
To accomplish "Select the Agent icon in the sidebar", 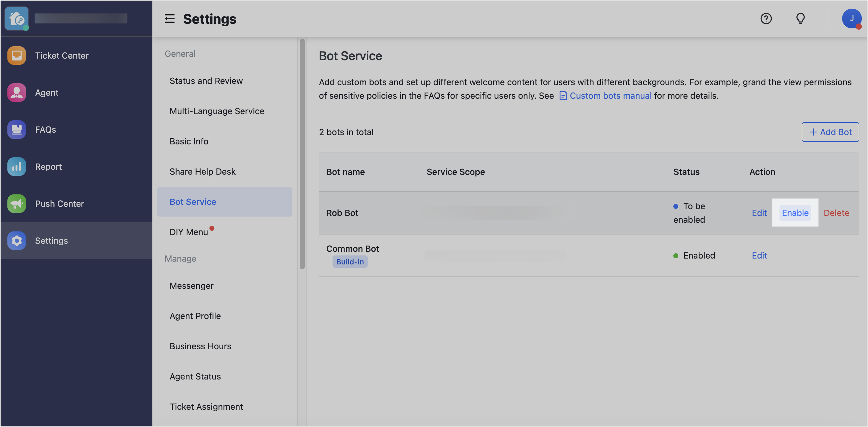I will point(16,92).
